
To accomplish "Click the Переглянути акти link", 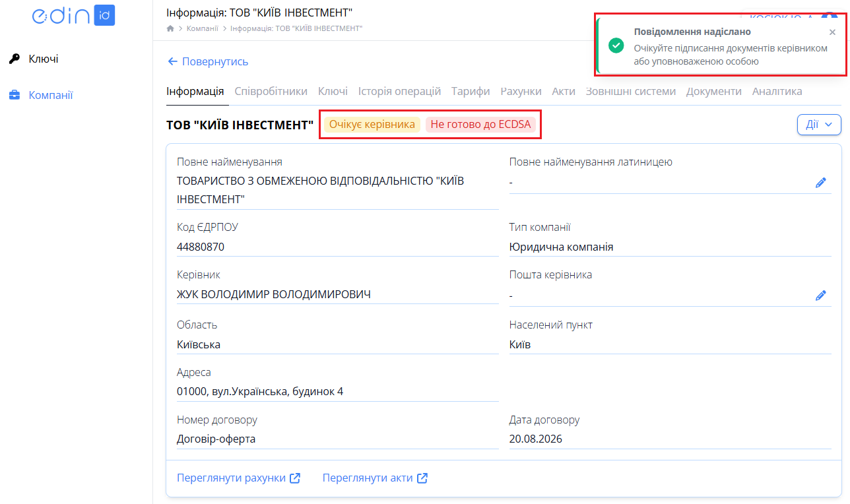I will 375,478.
